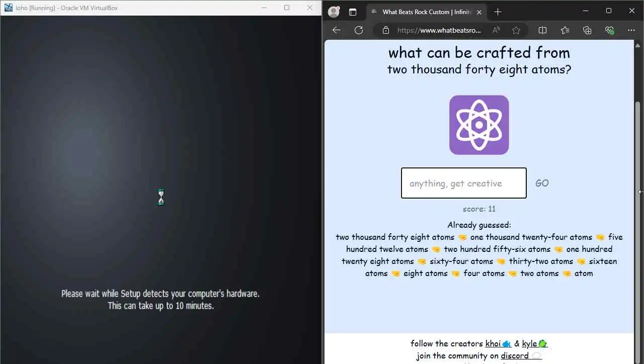Go back using the browser back arrow
The image size is (644, 364).
tap(337, 30)
